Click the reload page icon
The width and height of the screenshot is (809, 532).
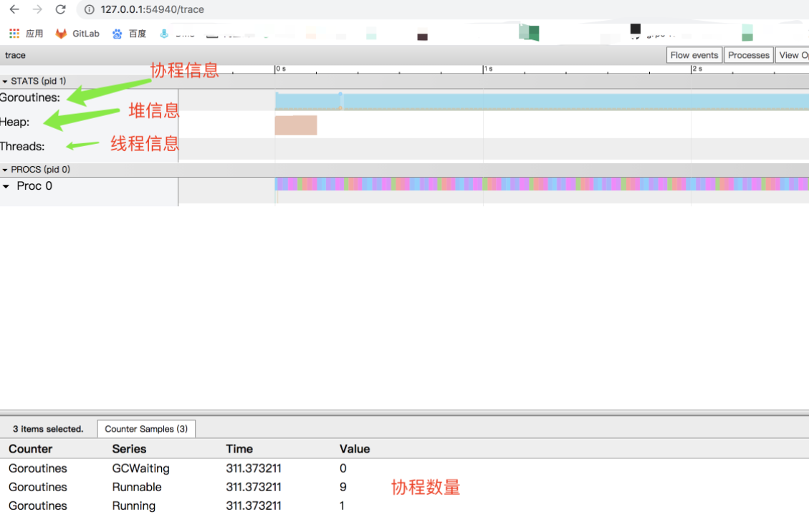[60, 10]
